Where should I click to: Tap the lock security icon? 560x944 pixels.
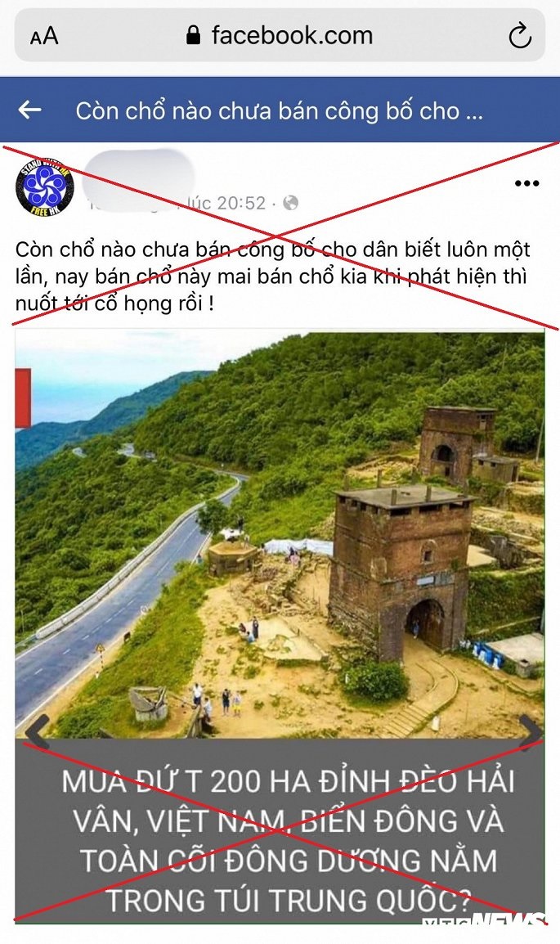193,35
